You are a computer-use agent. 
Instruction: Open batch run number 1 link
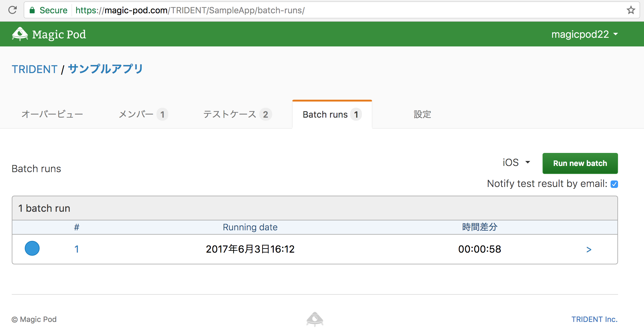coord(77,249)
